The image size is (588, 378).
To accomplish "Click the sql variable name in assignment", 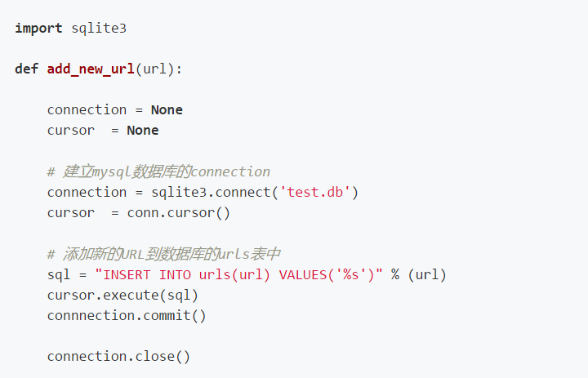I will (x=59, y=276).
